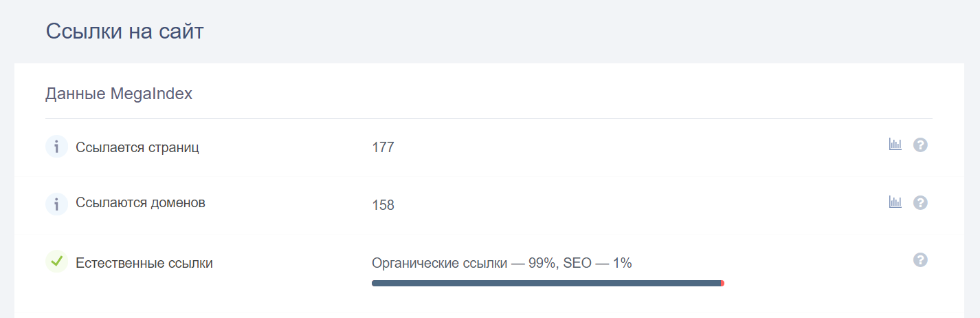Click the Данные MegaIndex section title
The width and height of the screenshot is (980, 318).
119,94
